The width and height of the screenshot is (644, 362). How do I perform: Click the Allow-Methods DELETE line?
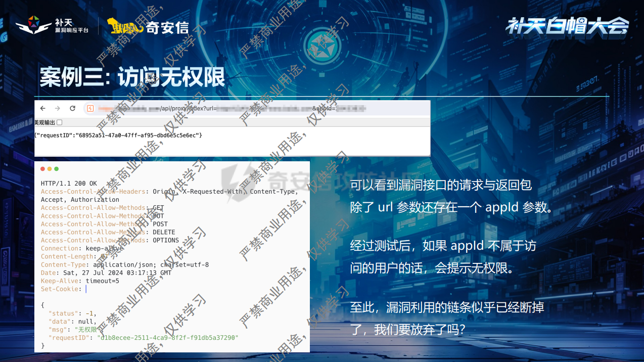(108, 232)
